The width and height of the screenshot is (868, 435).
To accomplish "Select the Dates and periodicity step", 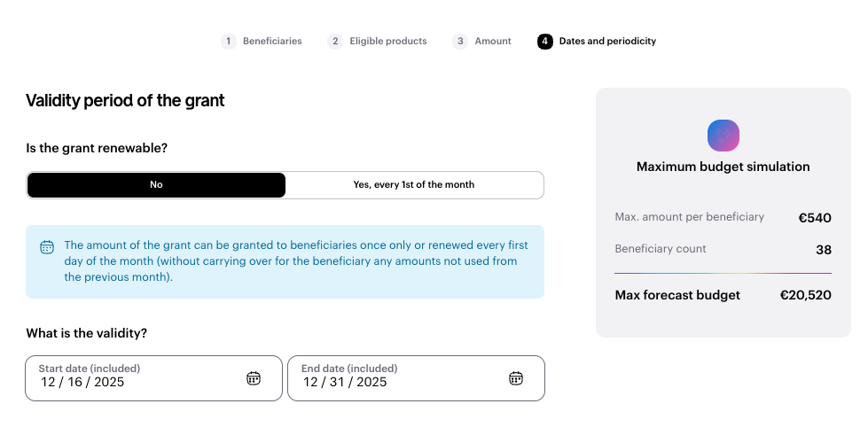I will point(607,41).
